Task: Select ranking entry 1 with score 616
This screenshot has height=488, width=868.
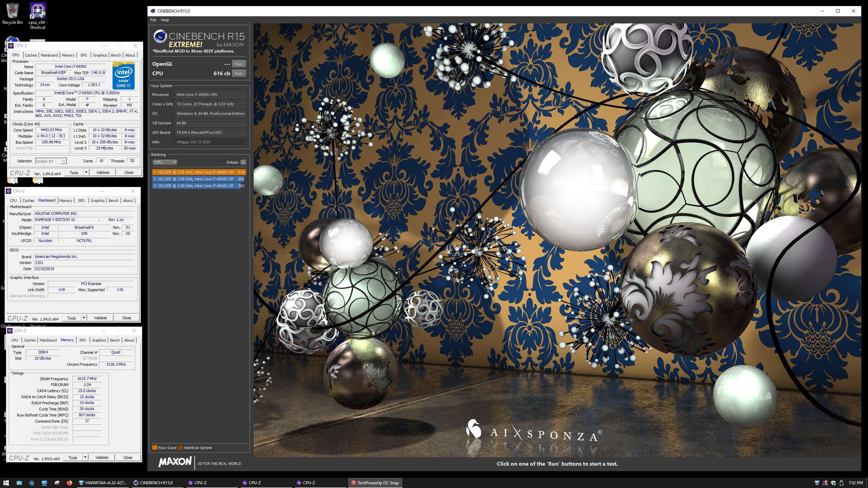Action: 199,172
